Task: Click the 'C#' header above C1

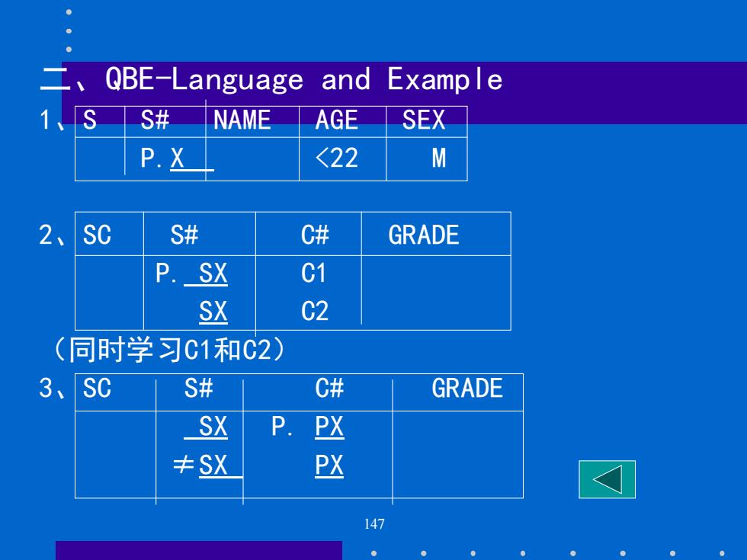Action: 315,235
